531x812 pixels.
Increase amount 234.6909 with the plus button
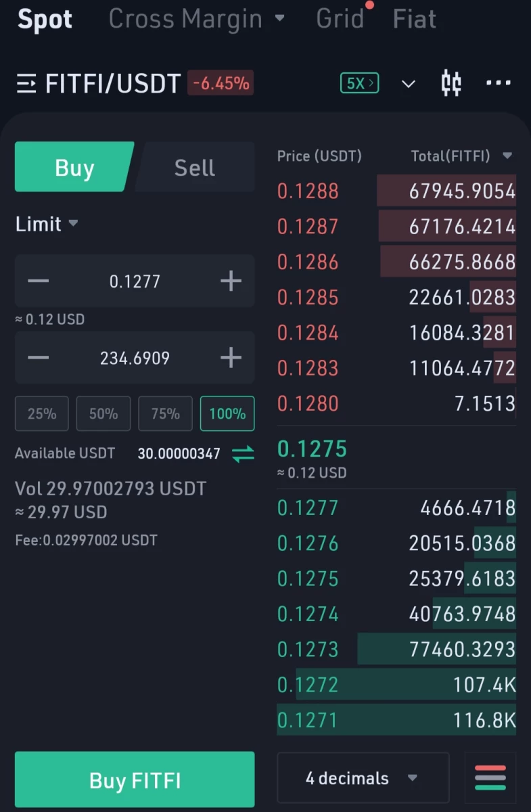tap(231, 358)
